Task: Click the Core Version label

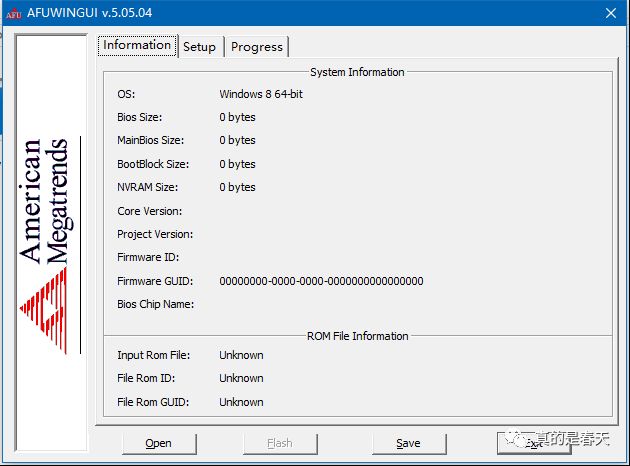Action: point(149,211)
